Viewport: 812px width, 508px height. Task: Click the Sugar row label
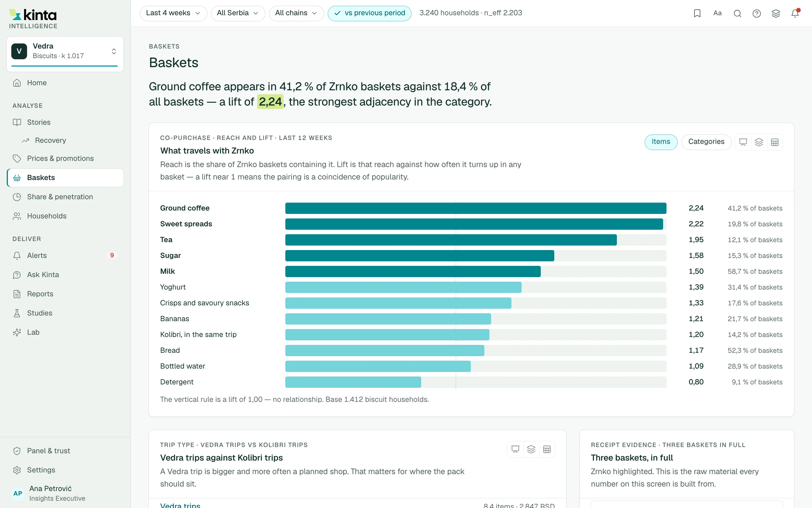171,256
